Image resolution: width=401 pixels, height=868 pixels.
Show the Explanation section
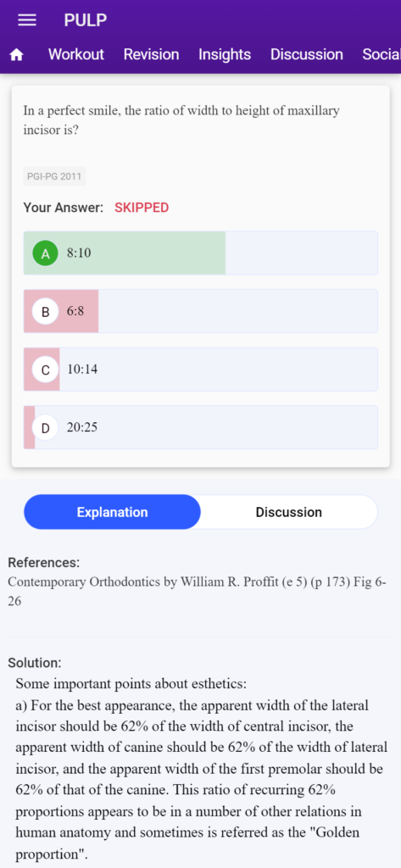[113, 512]
